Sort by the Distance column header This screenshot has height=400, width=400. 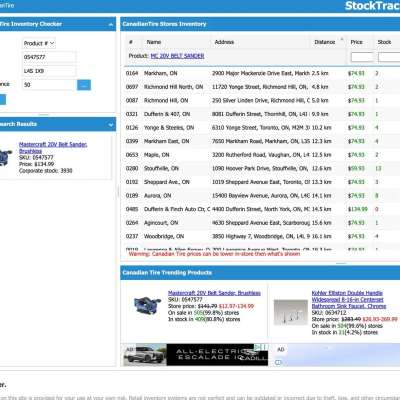325,42
